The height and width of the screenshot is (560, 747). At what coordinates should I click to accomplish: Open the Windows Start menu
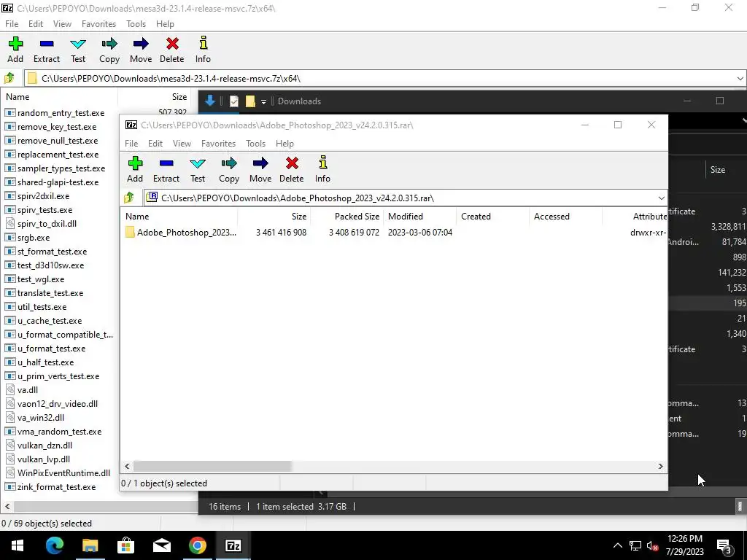tap(18, 545)
